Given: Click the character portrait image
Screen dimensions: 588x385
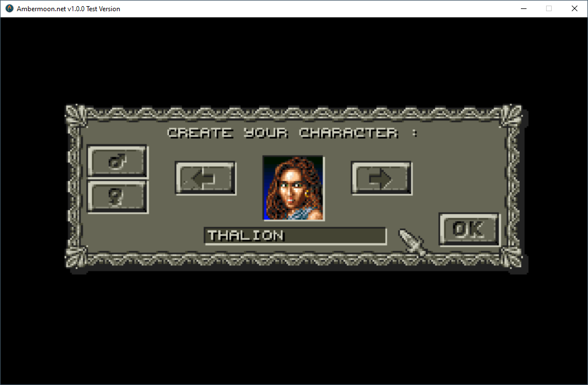Looking at the screenshot, I should coord(293,188).
